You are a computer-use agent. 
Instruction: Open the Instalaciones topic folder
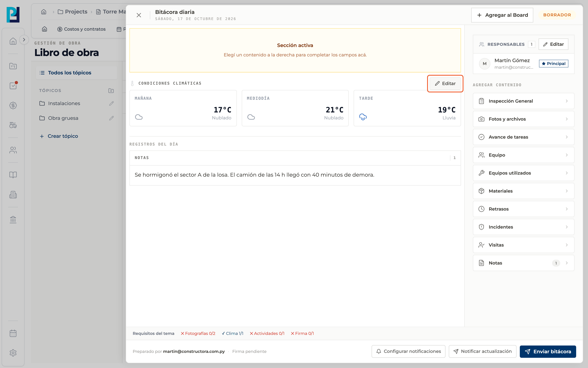coord(60,103)
